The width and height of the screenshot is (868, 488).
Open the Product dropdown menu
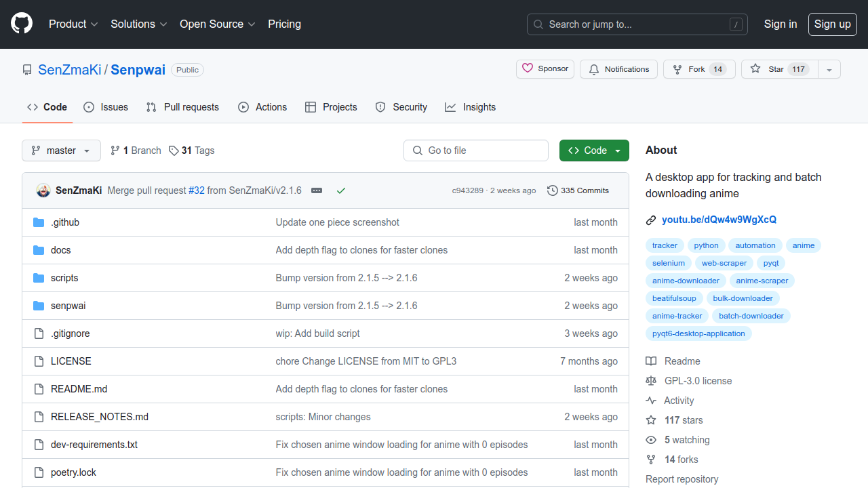click(73, 24)
